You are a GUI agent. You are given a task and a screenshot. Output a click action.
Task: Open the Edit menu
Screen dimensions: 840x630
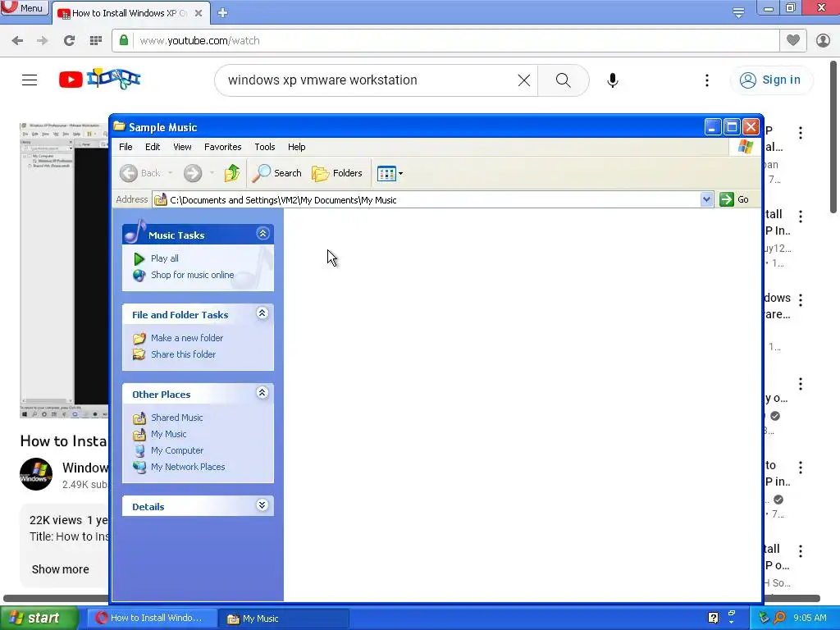[x=153, y=147]
